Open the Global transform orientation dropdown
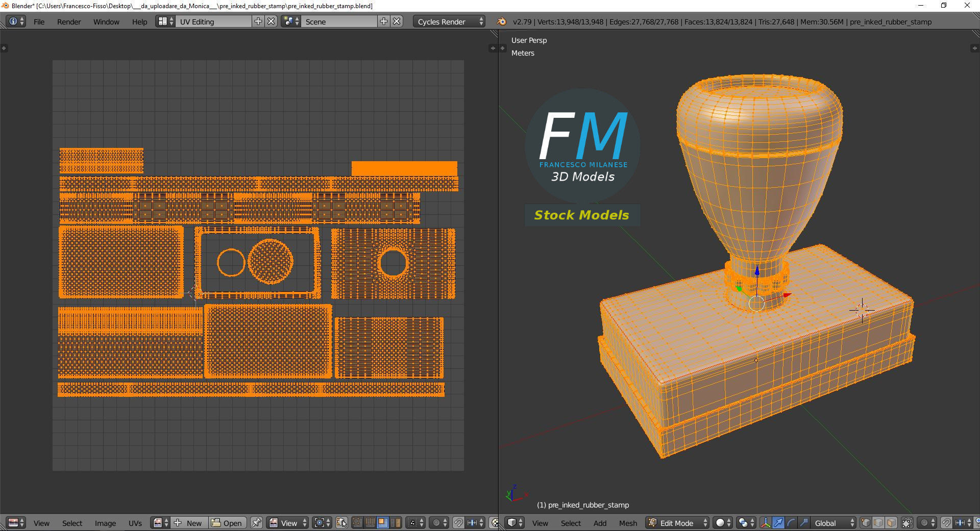 pyautogui.click(x=834, y=523)
